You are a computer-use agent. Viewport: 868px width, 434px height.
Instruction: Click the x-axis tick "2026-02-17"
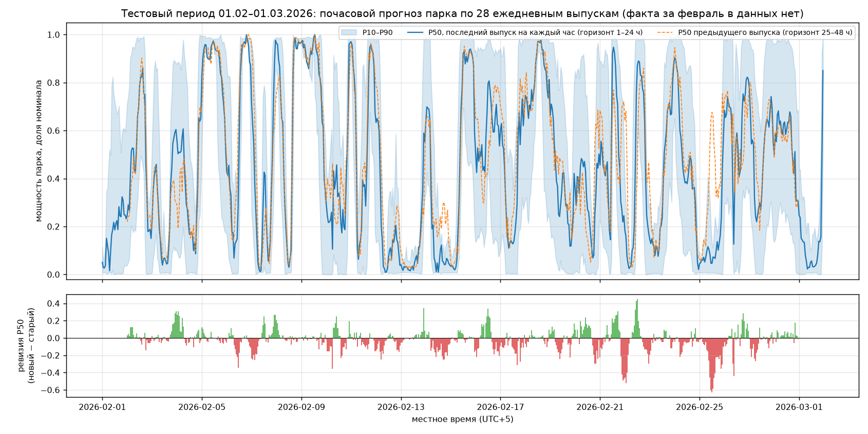(501, 407)
